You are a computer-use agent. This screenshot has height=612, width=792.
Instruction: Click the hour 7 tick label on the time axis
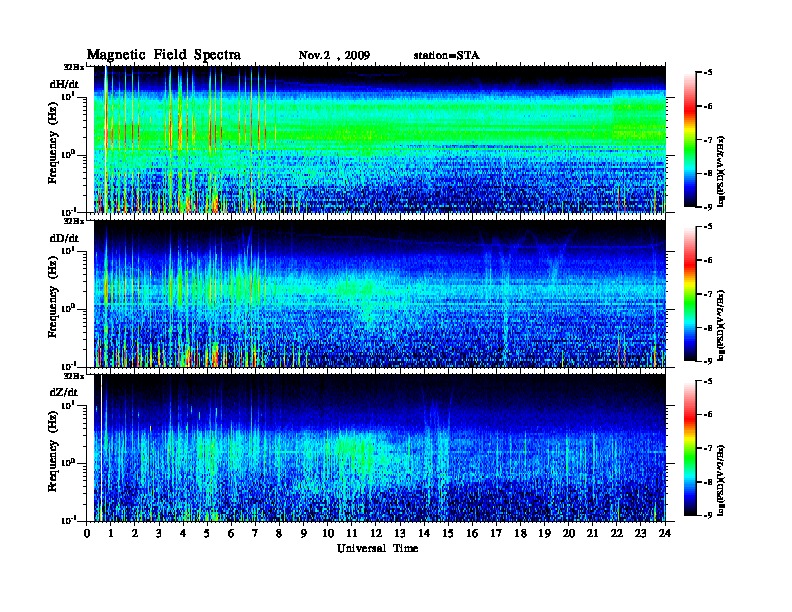pos(256,533)
